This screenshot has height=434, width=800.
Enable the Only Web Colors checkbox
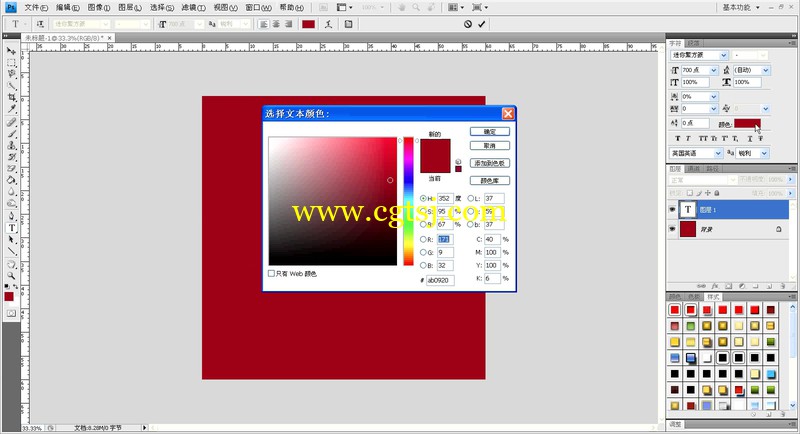click(x=271, y=274)
